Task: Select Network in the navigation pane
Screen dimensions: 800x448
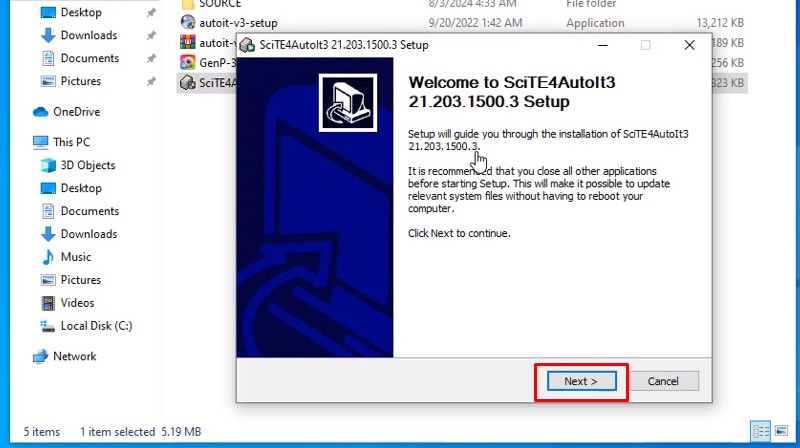Action: click(x=75, y=356)
